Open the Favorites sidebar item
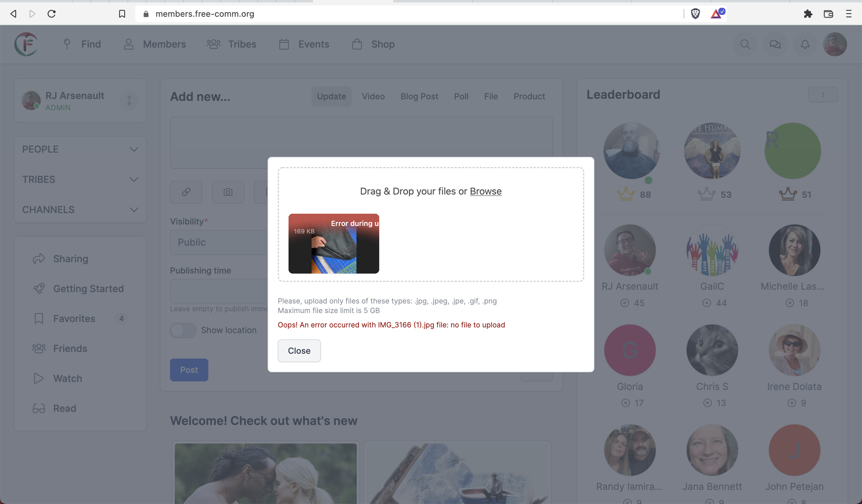 (x=74, y=319)
